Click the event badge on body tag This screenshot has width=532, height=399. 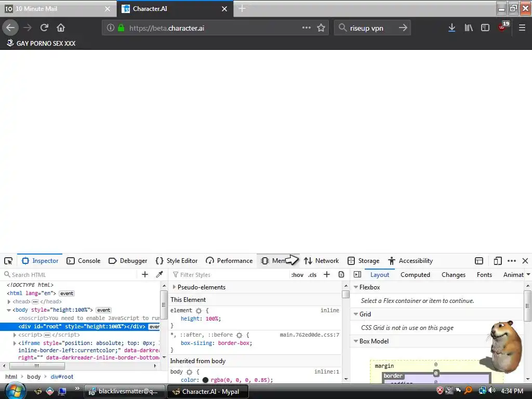tap(103, 310)
